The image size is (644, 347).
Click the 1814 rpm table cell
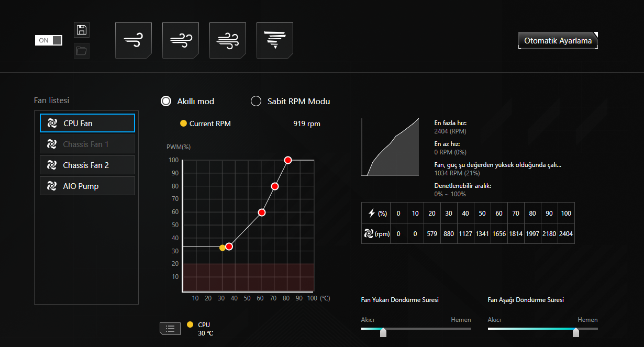tap(516, 234)
